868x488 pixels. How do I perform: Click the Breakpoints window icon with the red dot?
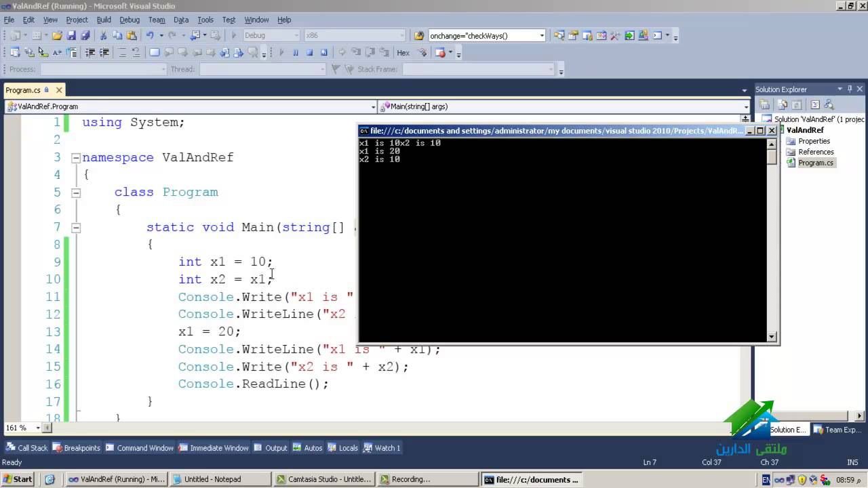(x=441, y=52)
